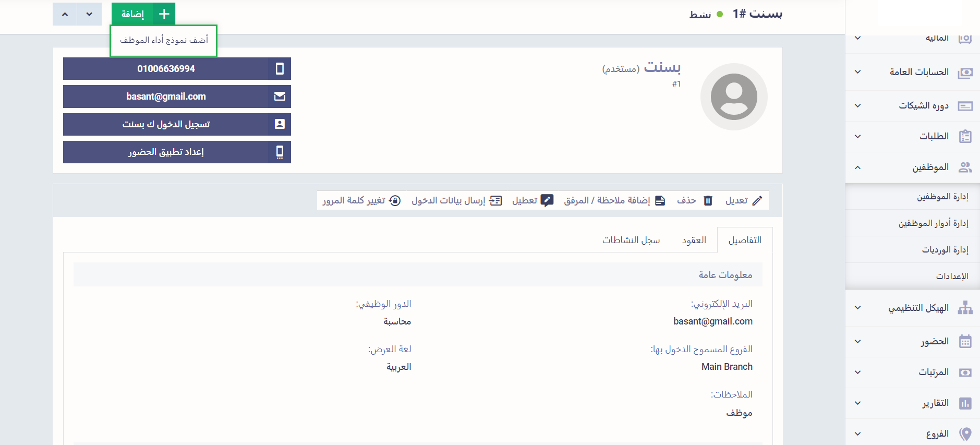Click the pencil edit icon (تعديل)

pos(757,200)
